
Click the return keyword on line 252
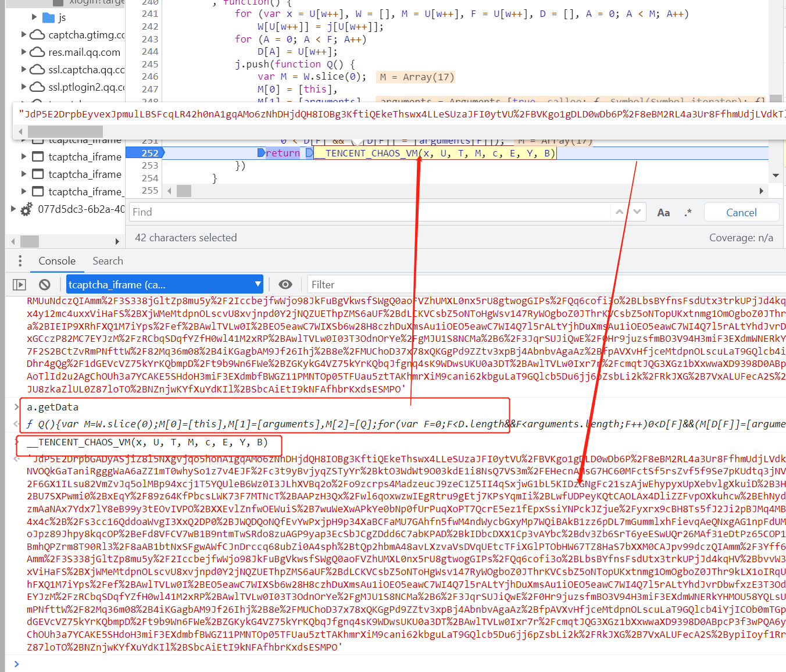[x=283, y=153]
